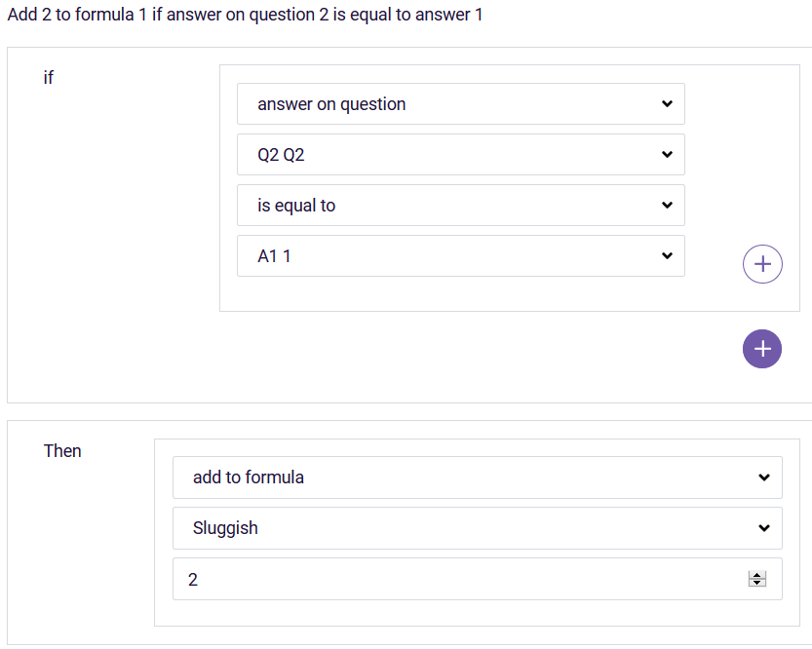
Task: Expand the A1 1 answer dropdown
Action: point(439,255)
